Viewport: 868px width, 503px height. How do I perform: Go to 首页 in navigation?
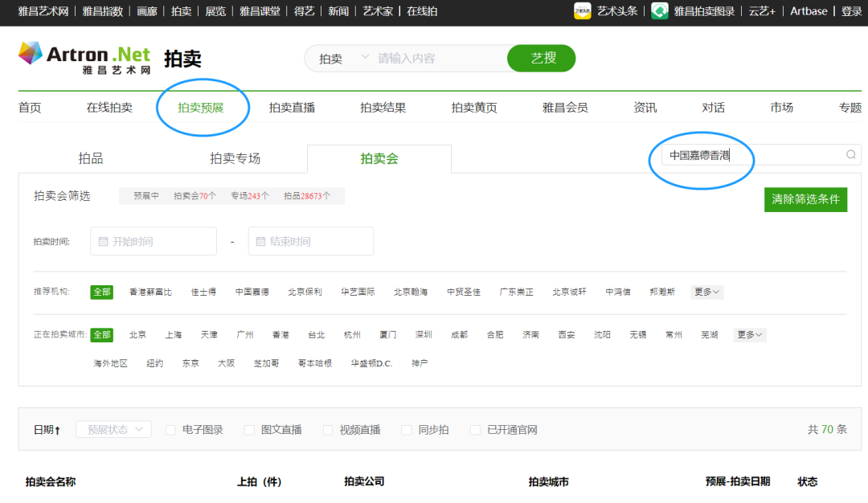click(30, 108)
